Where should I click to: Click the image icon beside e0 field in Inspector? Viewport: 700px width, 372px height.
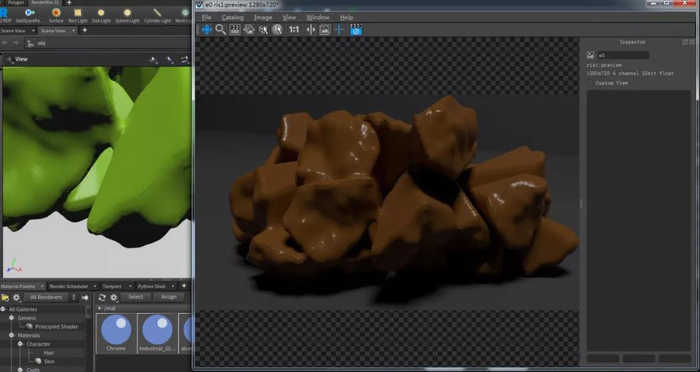tap(591, 55)
